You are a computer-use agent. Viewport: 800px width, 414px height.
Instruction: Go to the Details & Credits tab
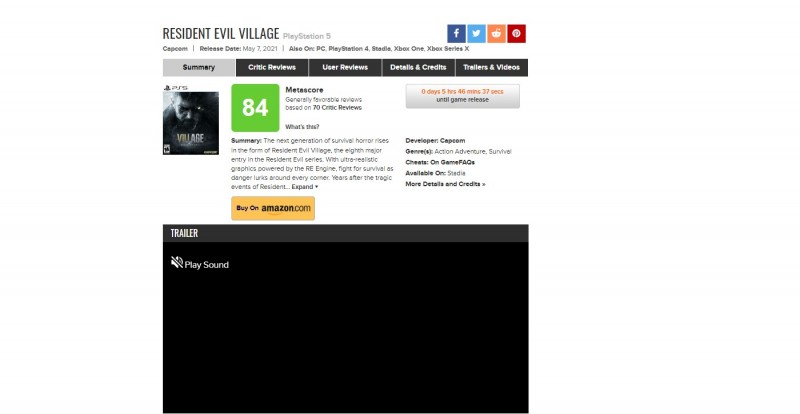[x=418, y=68]
